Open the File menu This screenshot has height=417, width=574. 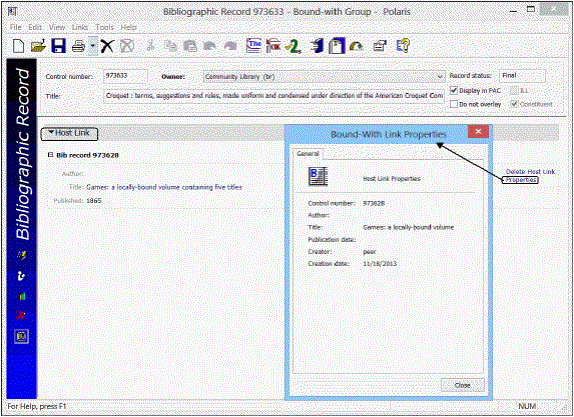(x=15, y=27)
